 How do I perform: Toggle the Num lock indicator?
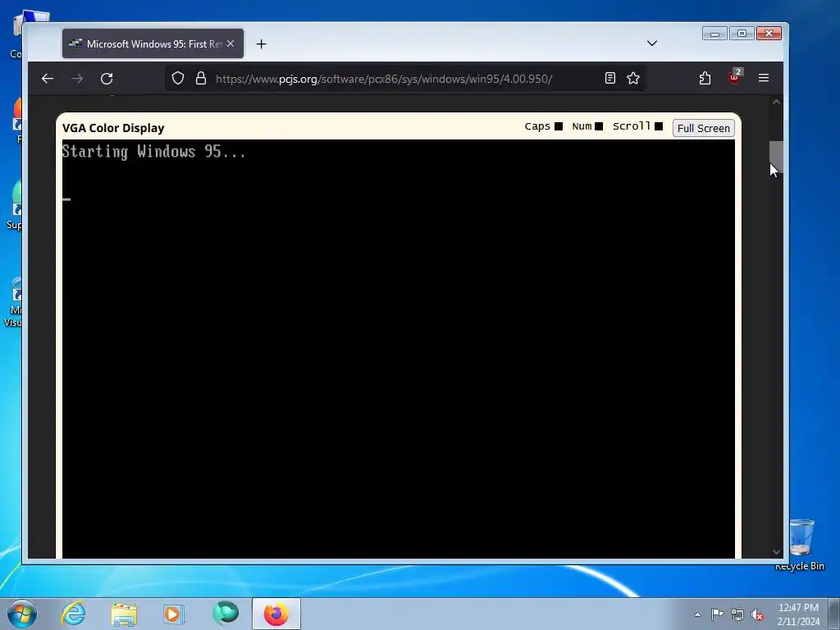tap(599, 126)
